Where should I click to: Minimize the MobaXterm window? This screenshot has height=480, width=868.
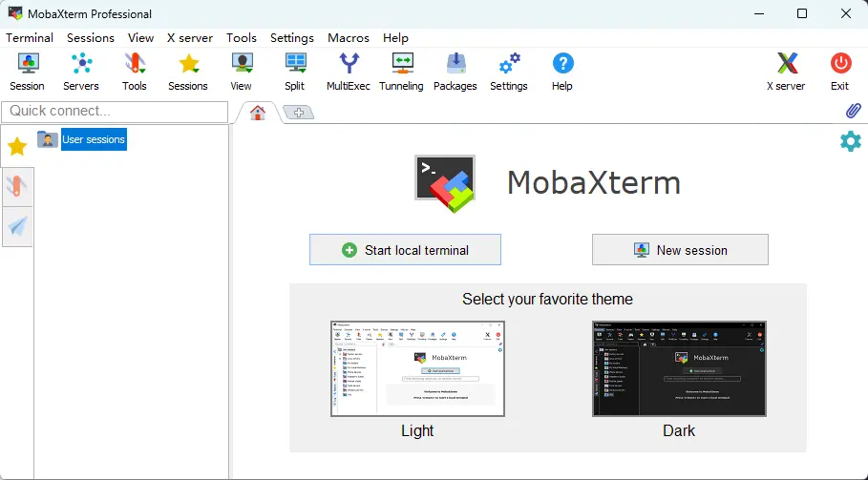point(759,13)
